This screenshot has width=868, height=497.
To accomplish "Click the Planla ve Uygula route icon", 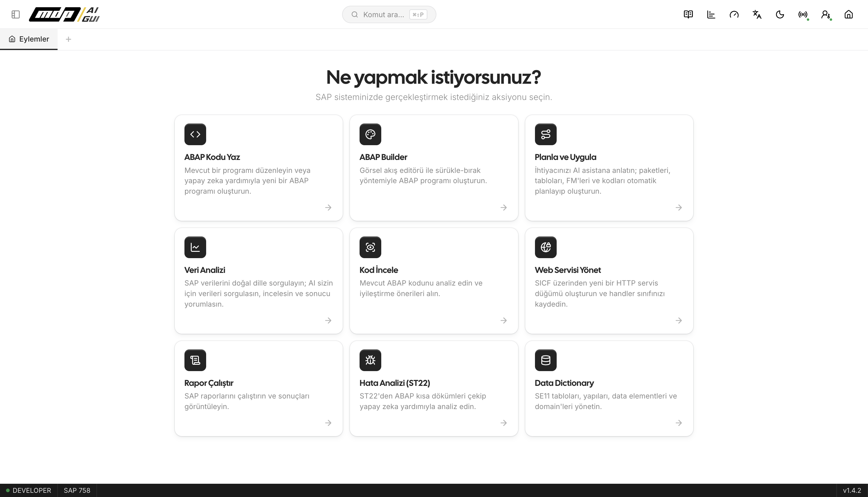I will 546,134.
